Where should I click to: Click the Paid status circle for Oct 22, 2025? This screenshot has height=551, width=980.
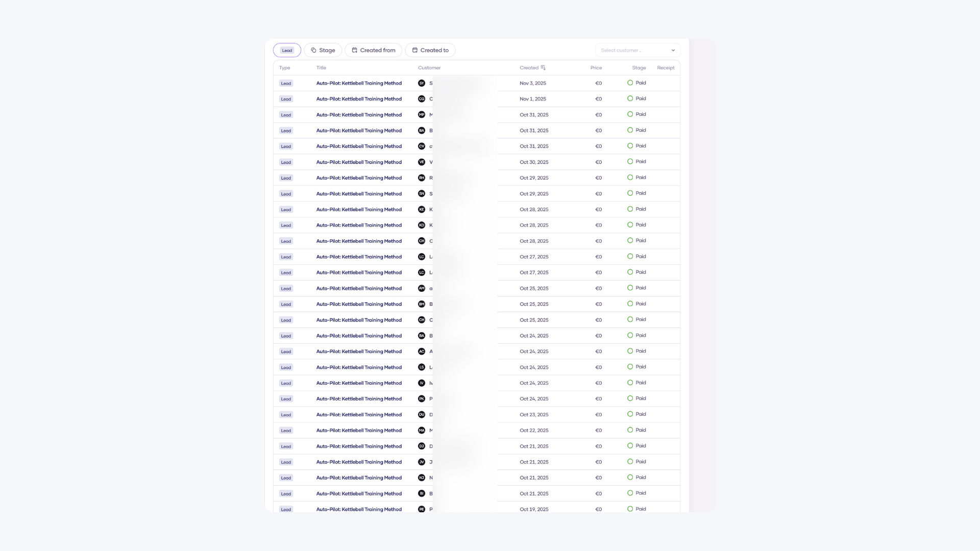[x=630, y=430]
